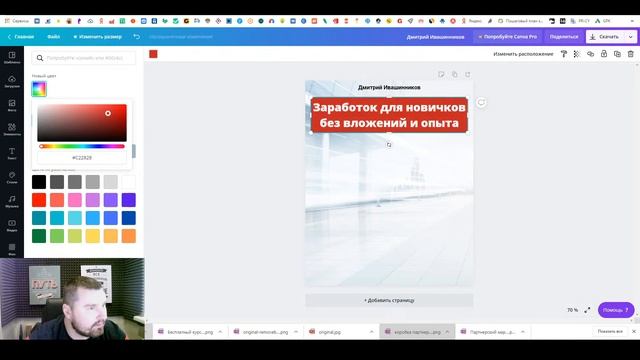Select the orange palette swatch at row end
Screen dimensions: 640x360
click(x=129, y=236)
